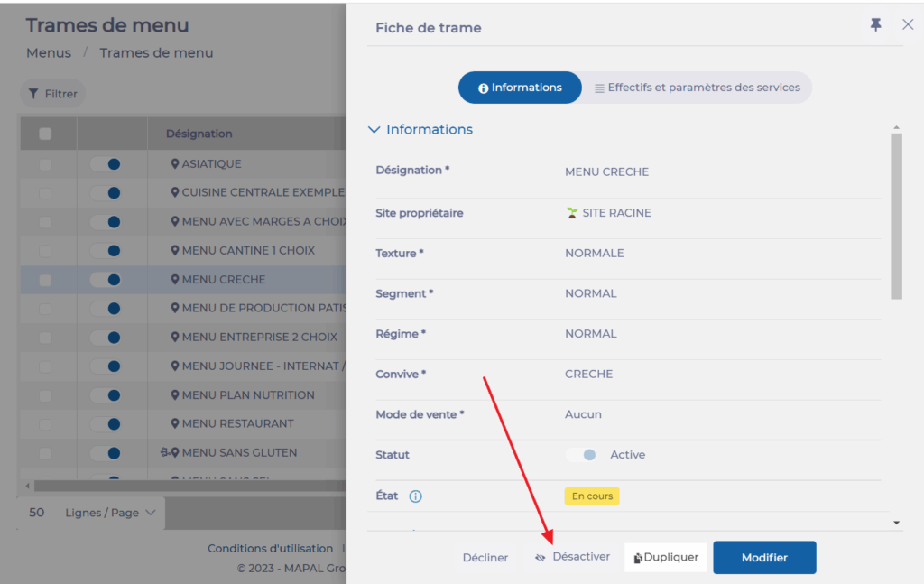Click the location pin icon beside ASIATIQUE
This screenshot has height=584, width=924.
pos(175,164)
